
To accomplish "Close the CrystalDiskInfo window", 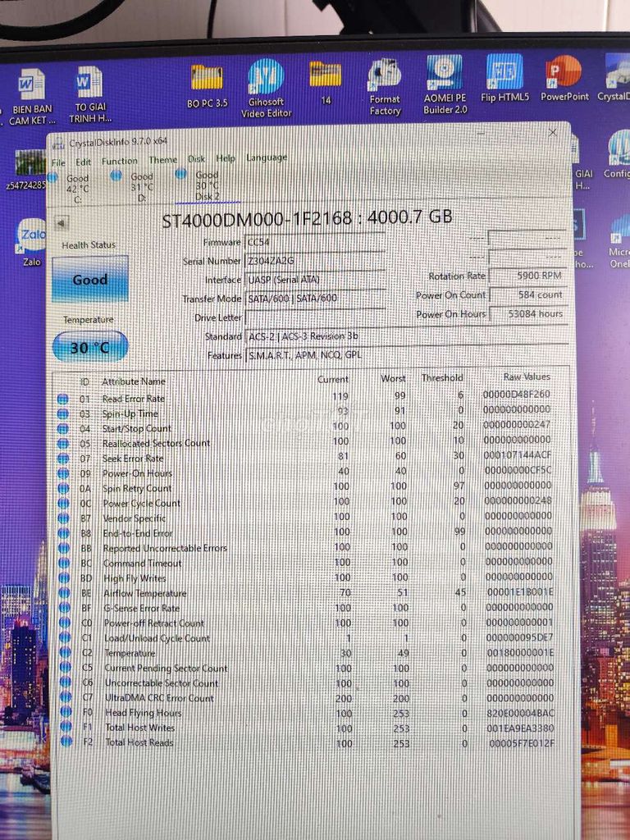I will pyautogui.click(x=552, y=133).
